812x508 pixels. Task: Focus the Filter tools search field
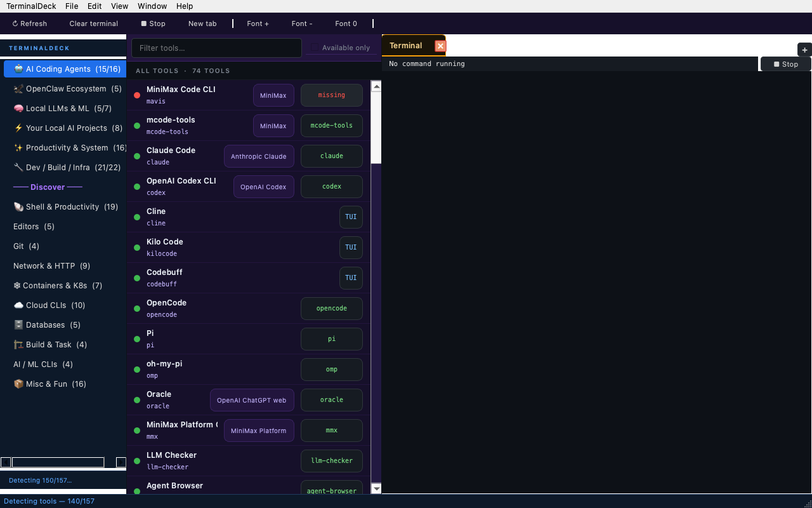point(216,48)
